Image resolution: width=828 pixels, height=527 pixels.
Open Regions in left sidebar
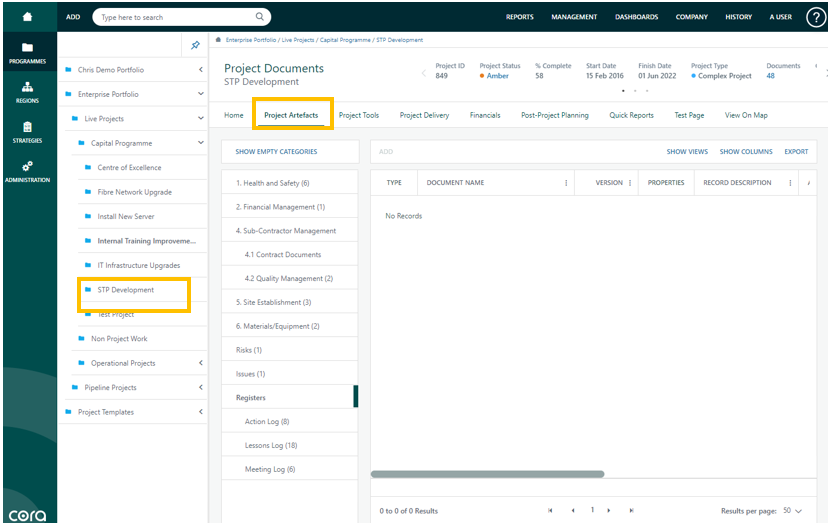point(27,92)
